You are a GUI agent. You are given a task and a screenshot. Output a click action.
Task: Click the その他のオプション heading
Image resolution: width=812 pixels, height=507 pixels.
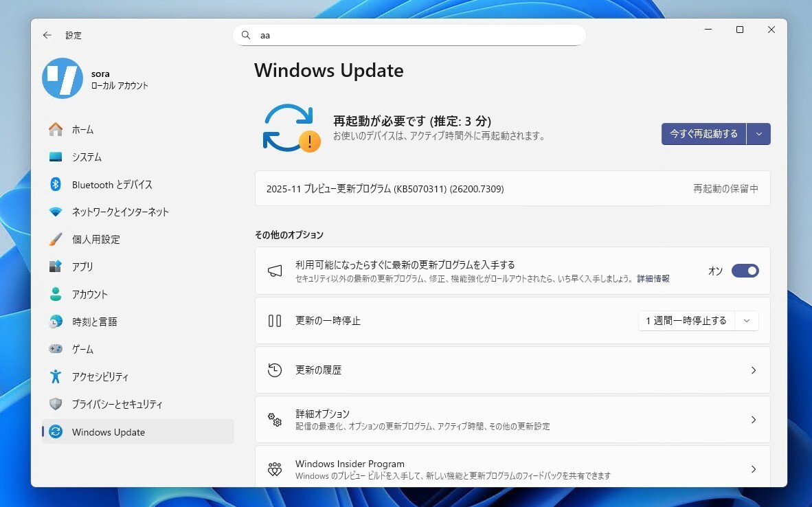point(289,234)
